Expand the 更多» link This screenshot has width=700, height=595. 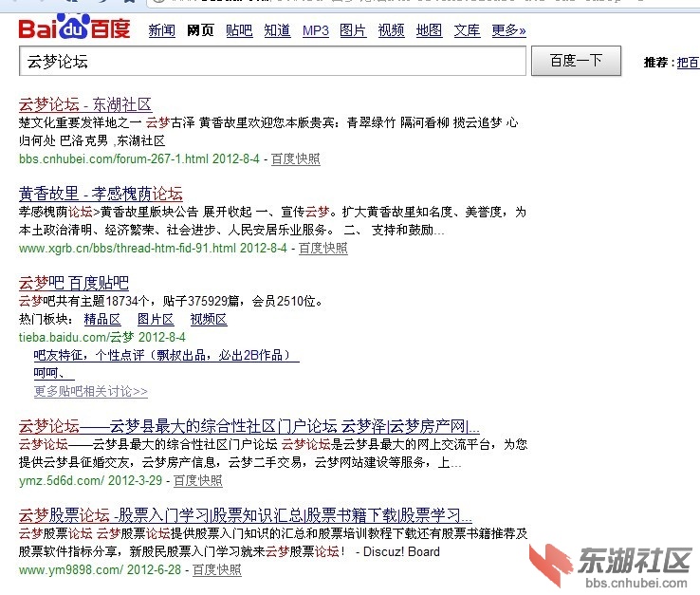coord(509,30)
